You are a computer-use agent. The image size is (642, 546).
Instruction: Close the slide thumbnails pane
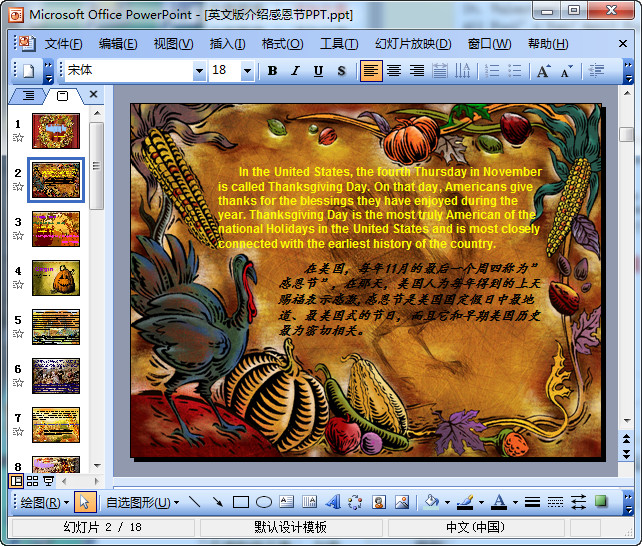tap(93, 95)
